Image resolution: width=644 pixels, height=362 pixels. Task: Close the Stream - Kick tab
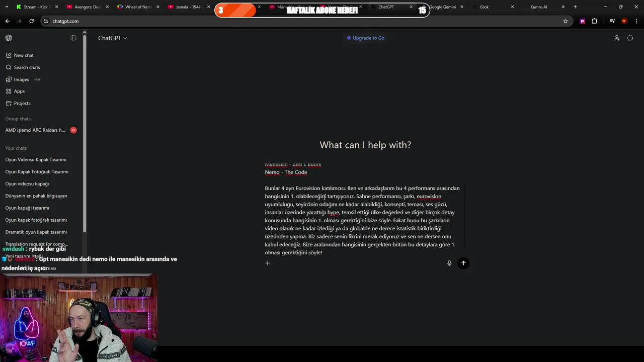tap(56, 7)
